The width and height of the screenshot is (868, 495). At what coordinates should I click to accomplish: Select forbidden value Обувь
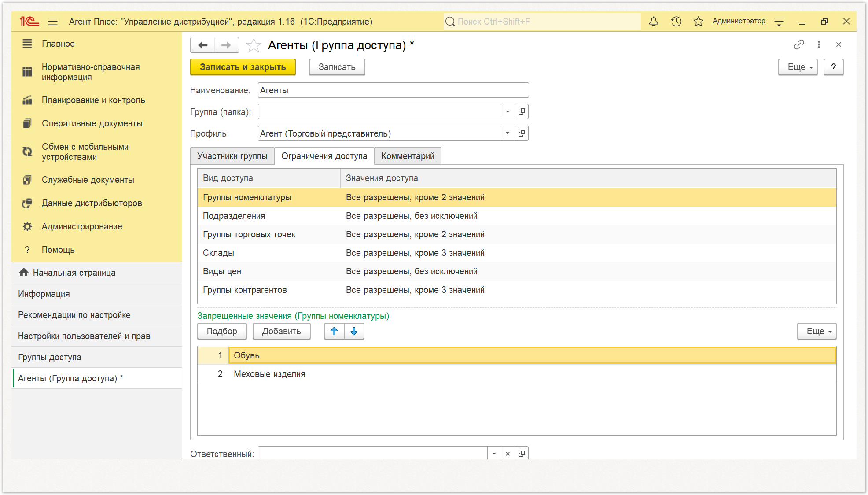click(517, 355)
